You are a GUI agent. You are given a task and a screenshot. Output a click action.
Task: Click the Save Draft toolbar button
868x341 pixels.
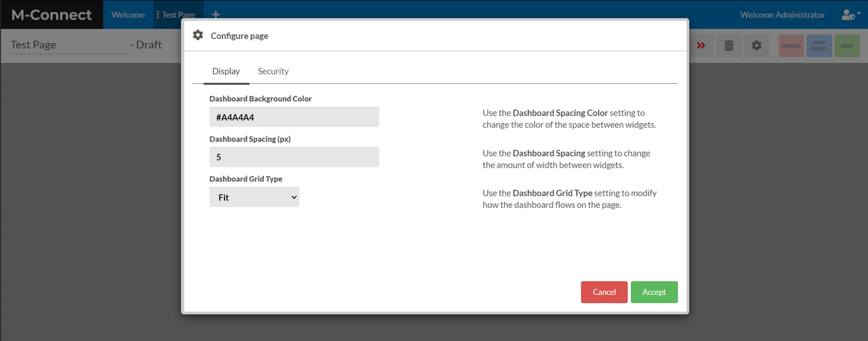point(819,46)
